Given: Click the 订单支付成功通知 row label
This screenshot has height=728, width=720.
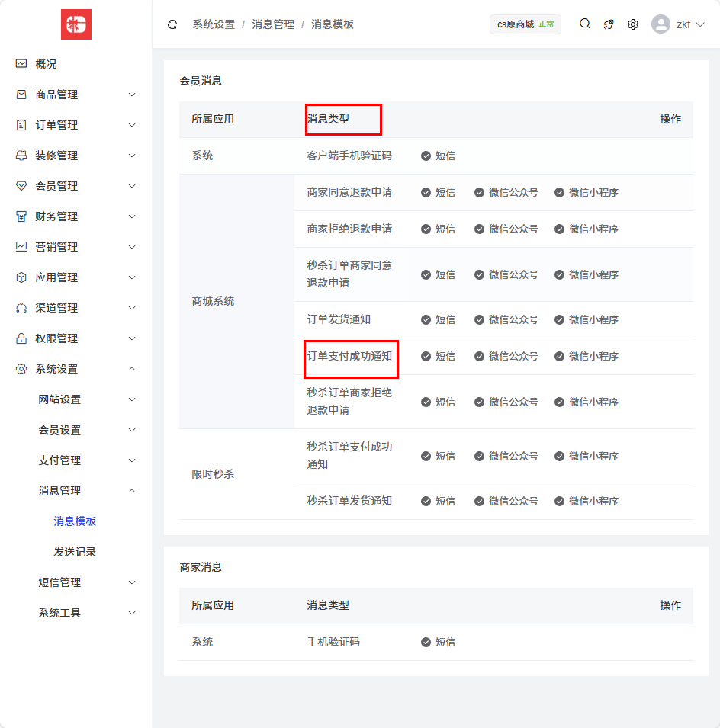Looking at the screenshot, I should coord(349,356).
